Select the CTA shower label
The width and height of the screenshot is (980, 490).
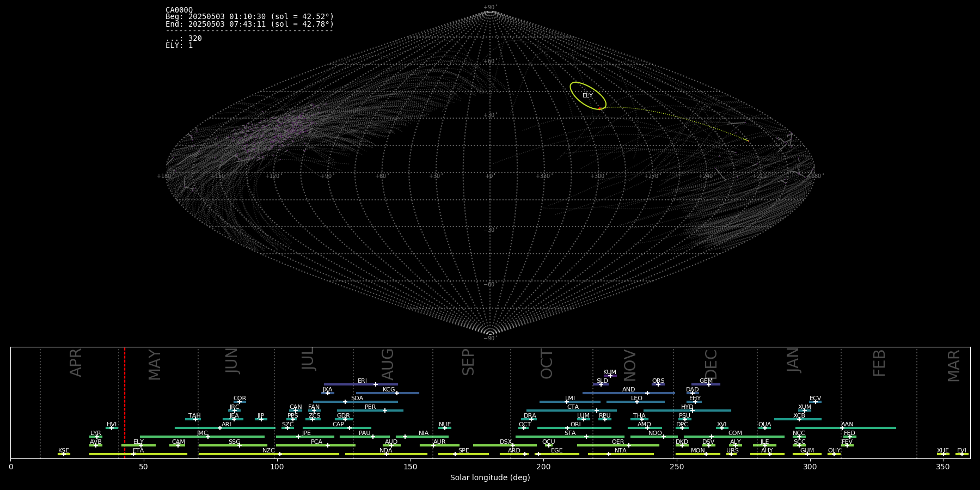pos(573,407)
